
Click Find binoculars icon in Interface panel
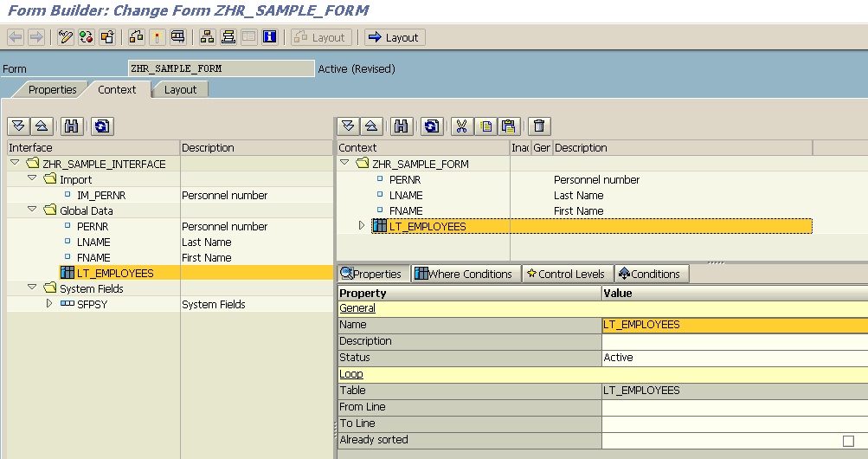(x=72, y=126)
